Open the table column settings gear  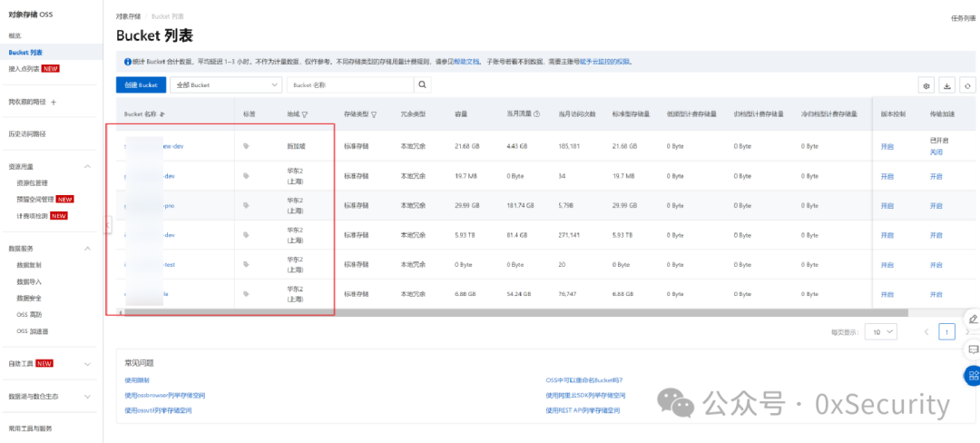(926, 86)
